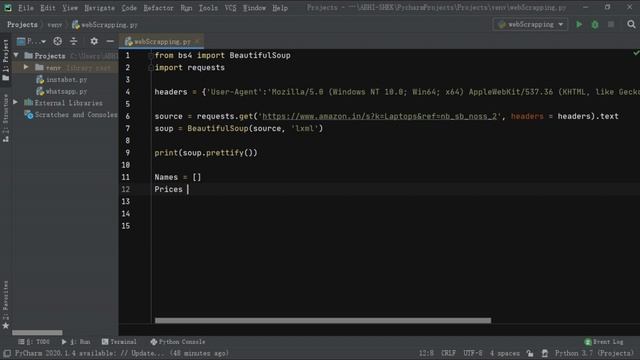Place cursor on 'Names = []' line
The width and height of the screenshot is (640, 360).
[178, 177]
